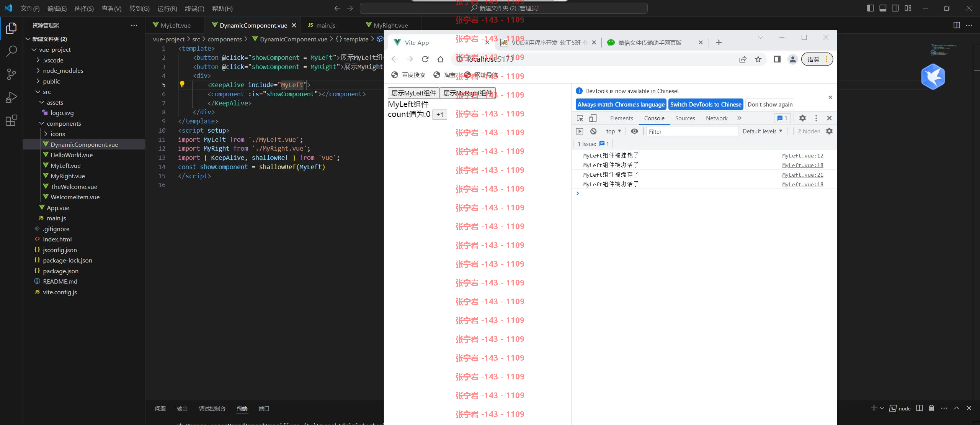Bookmark this page with star icon
This screenshot has width=980, height=425.
pos(758,59)
